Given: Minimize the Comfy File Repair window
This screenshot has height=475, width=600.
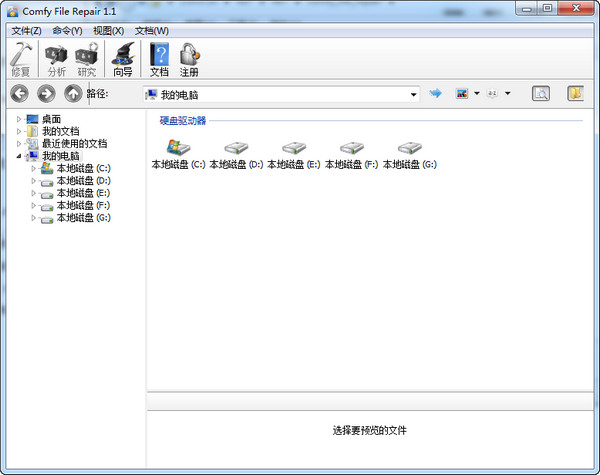Looking at the screenshot, I should tap(527, 8).
